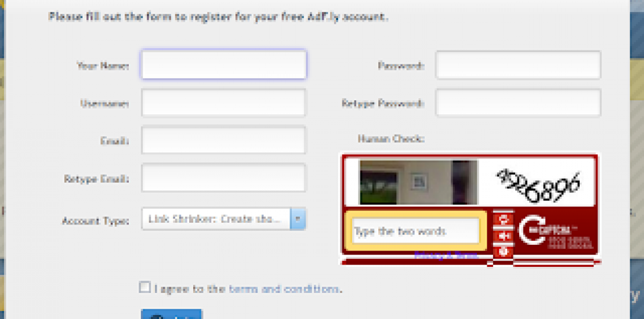
Task: Check the agree to terms checkbox
Action: pos(144,287)
